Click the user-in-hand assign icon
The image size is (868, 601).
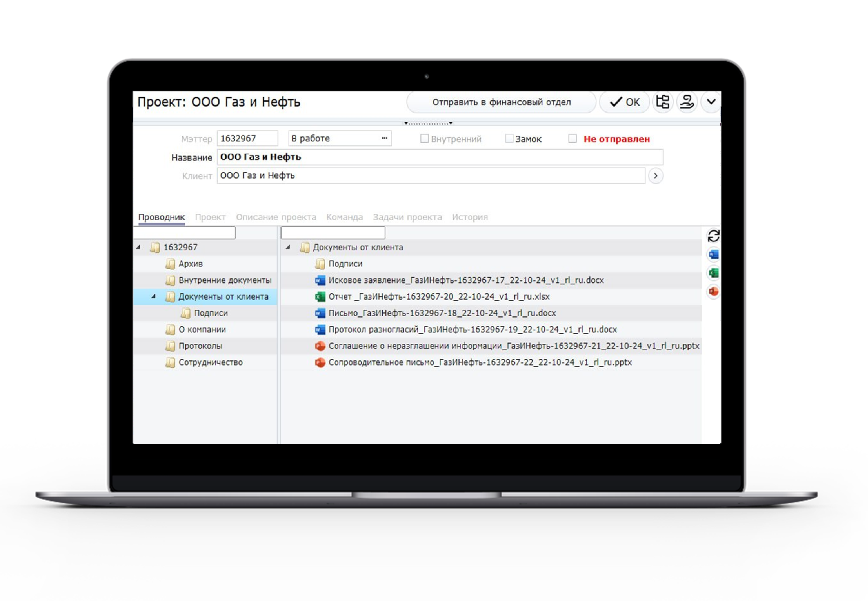point(687,102)
